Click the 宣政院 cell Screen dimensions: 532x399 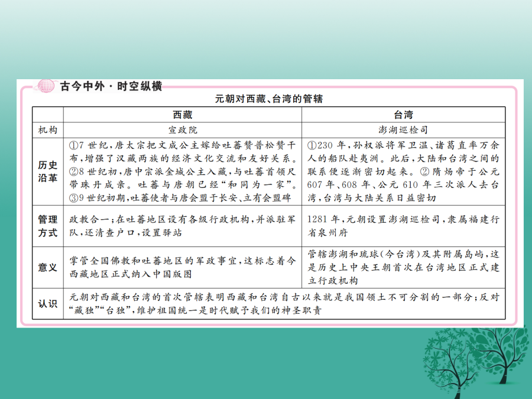[182, 129]
